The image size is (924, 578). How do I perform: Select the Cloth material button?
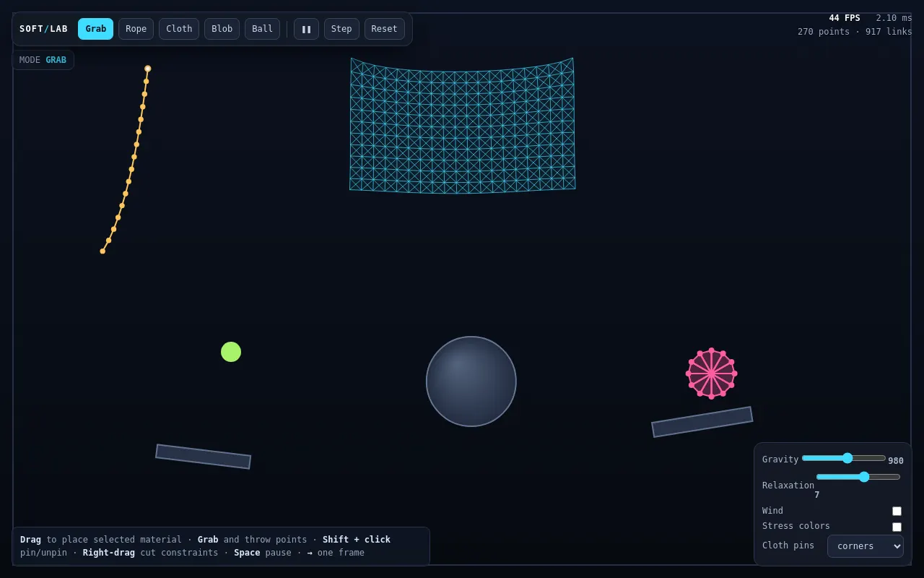pos(179,29)
